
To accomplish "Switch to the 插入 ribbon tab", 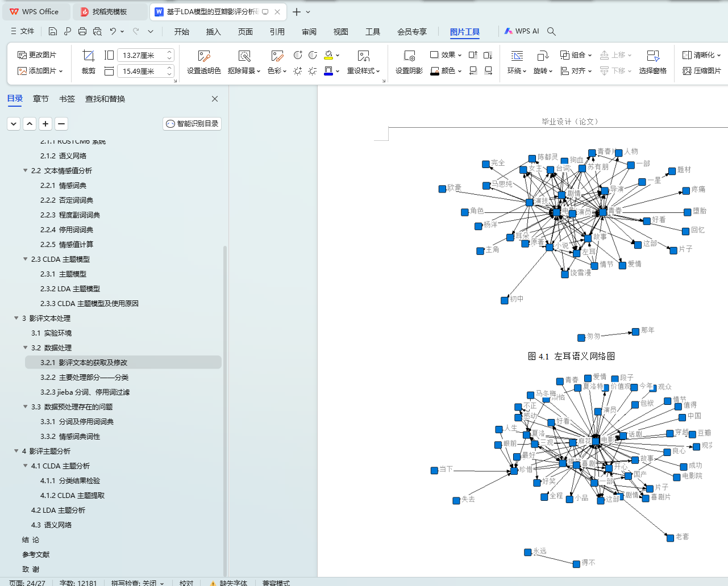I will point(214,32).
